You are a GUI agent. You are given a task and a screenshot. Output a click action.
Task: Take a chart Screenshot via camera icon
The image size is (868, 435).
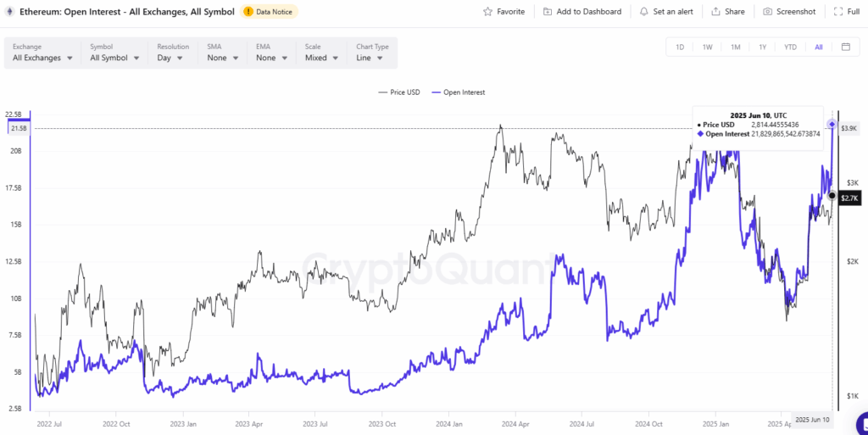[x=767, y=12]
